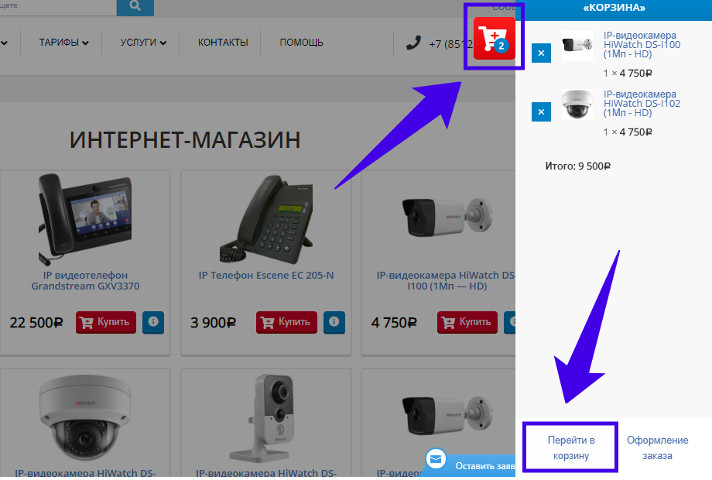
Task: Remove HiWatch DS-I102 from cart
Action: (541, 112)
